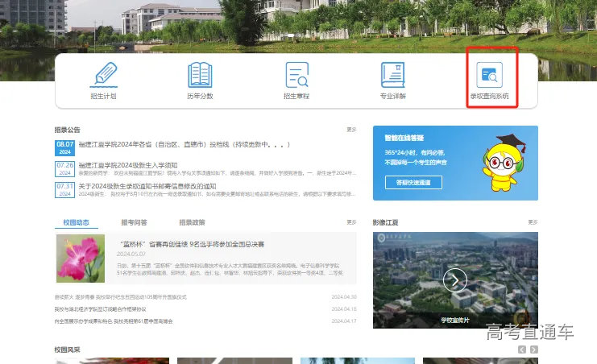Click the 答疑快速通道 button
The width and height of the screenshot is (597, 364).
click(413, 182)
